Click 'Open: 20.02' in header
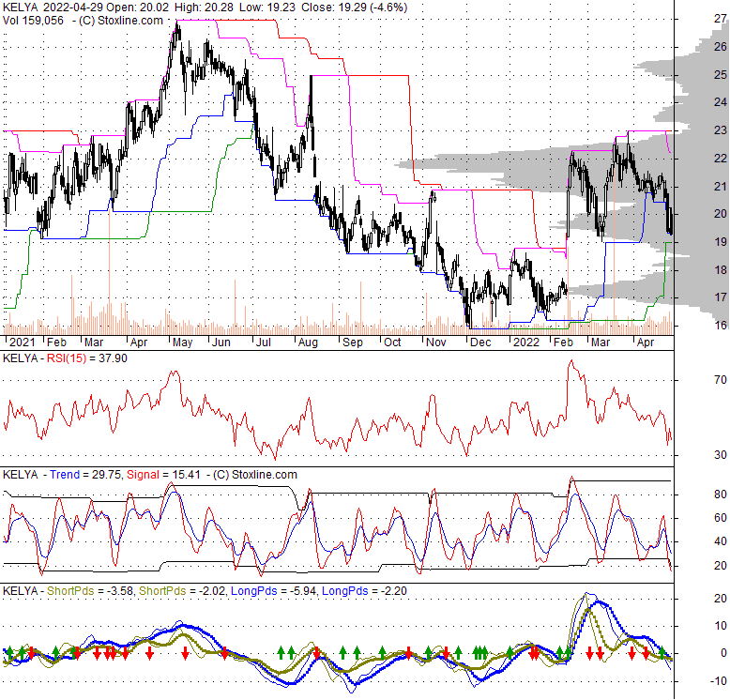730x700 pixels. pos(137,8)
